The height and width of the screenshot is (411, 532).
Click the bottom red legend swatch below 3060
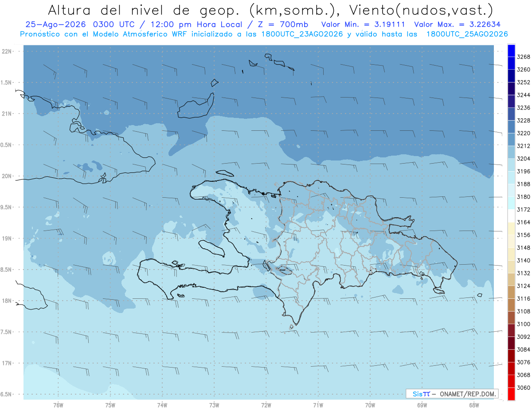tap(511, 394)
